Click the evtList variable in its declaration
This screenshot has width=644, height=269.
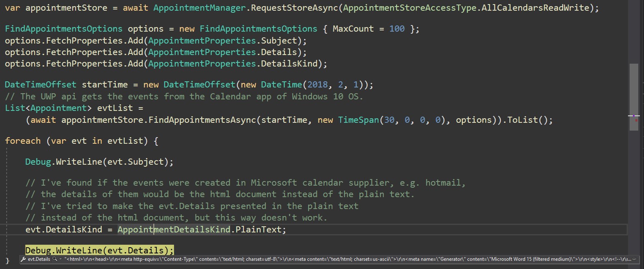coord(115,108)
